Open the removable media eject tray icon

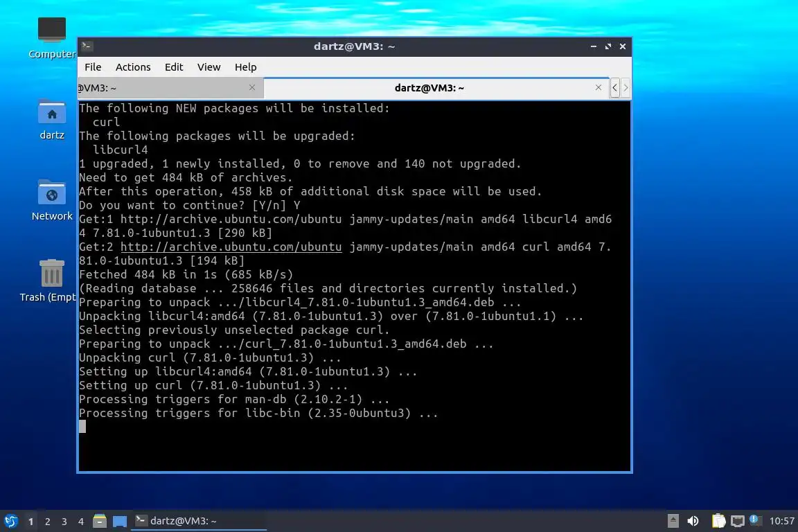pyautogui.click(x=673, y=521)
